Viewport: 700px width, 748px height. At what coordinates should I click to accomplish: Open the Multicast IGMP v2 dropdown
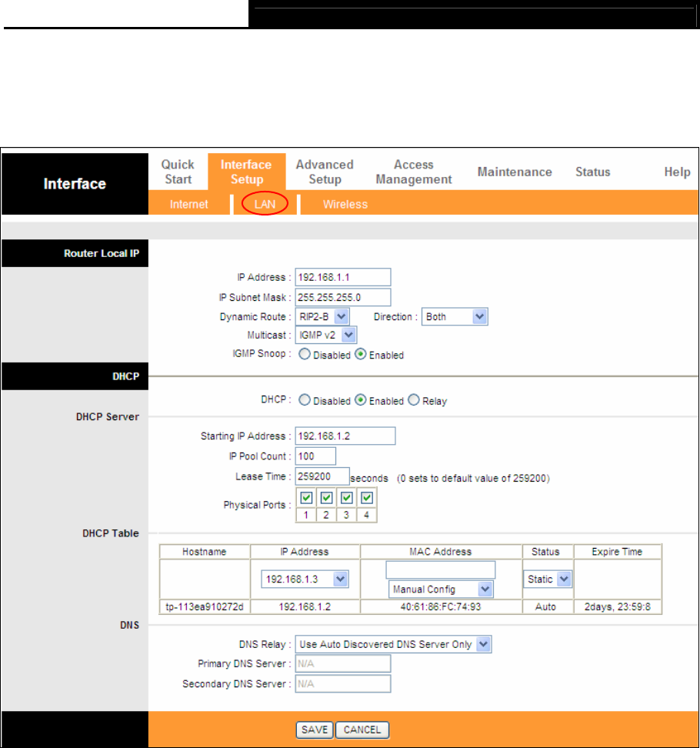[x=326, y=335]
